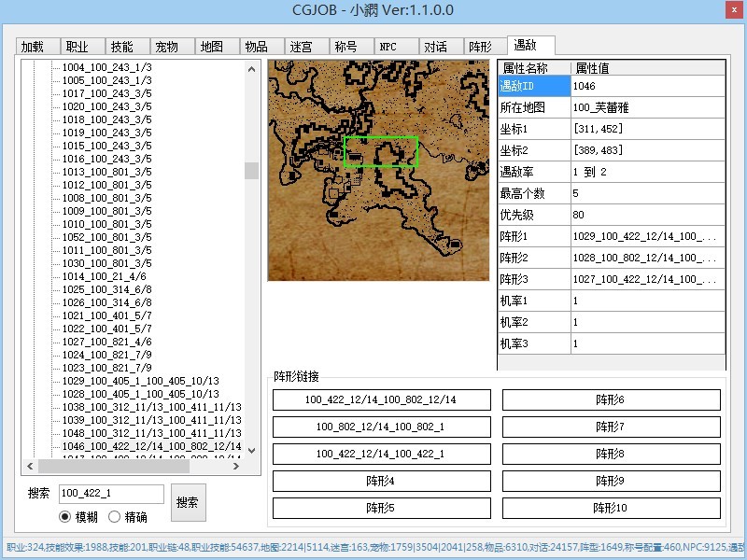This screenshot has height=560, width=747.
Task: Click the 阵形6 link button
Action: [611, 399]
